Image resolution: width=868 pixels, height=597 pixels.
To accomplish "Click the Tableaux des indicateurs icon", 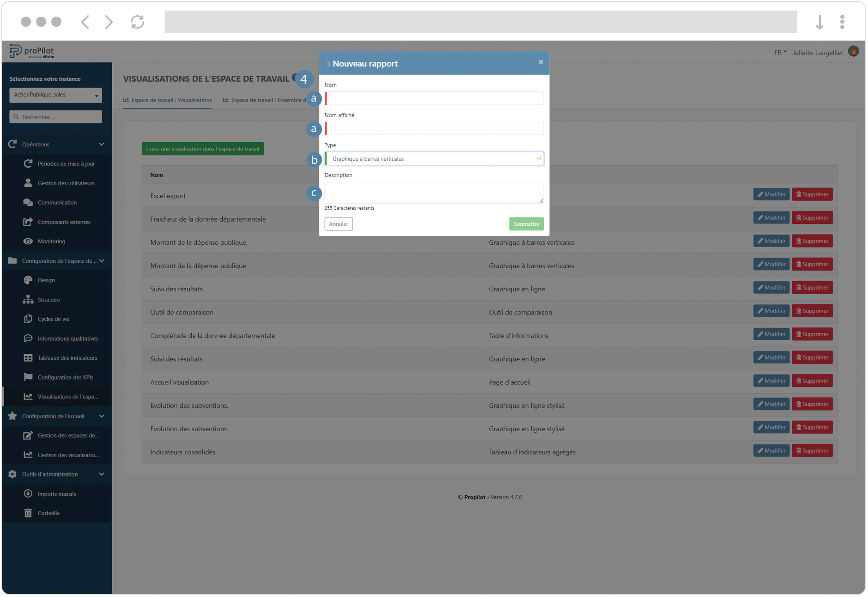I will pyautogui.click(x=28, y=357).
